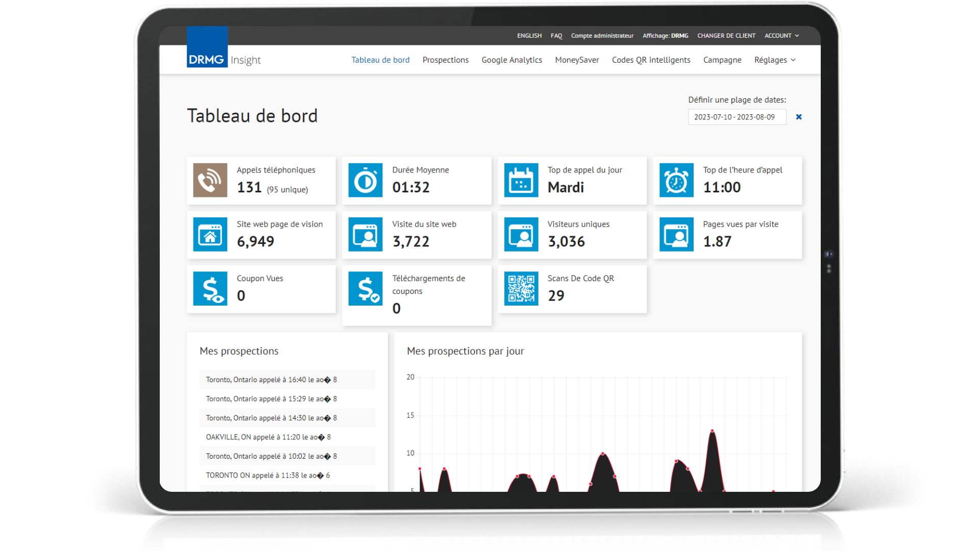Image resolution: width=980 pixels, height=551 pixels.
Task: Click the Mes prospections par jour heading
Action: click(x=465, y=351)
